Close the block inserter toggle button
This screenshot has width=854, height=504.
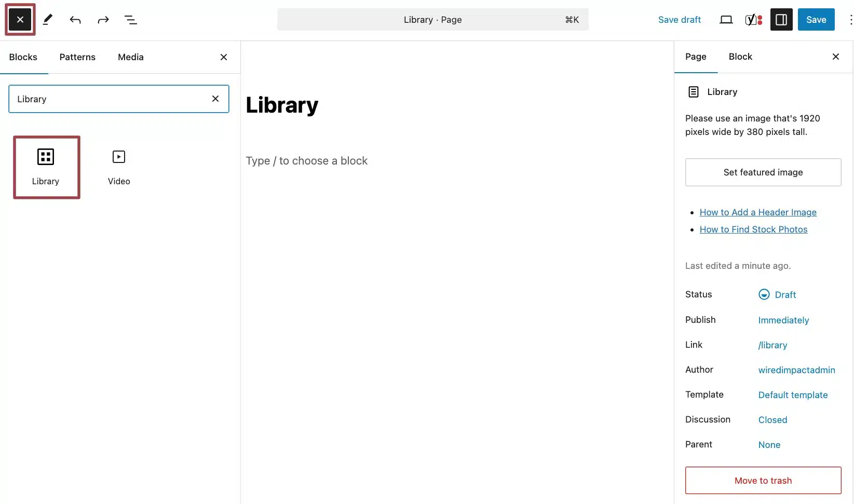pyautogui.click(x=20, y=20)
